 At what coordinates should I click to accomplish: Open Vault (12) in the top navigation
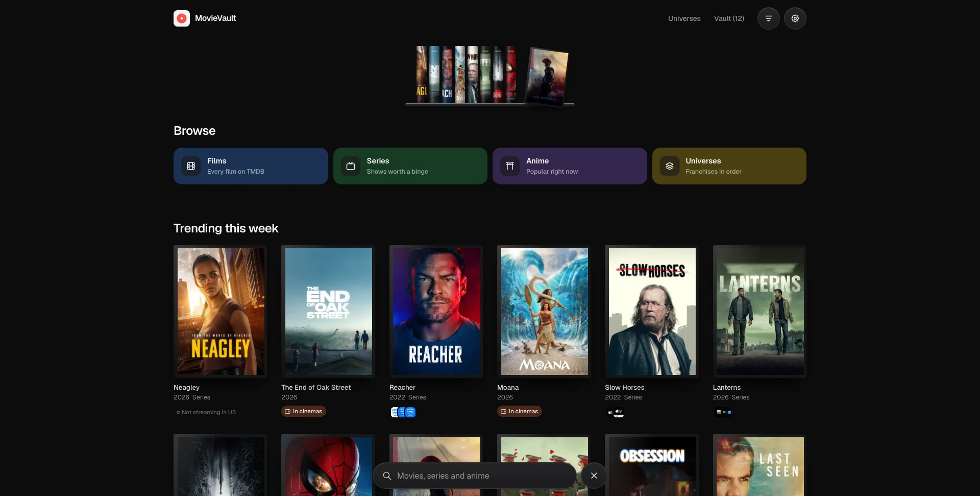729,18
